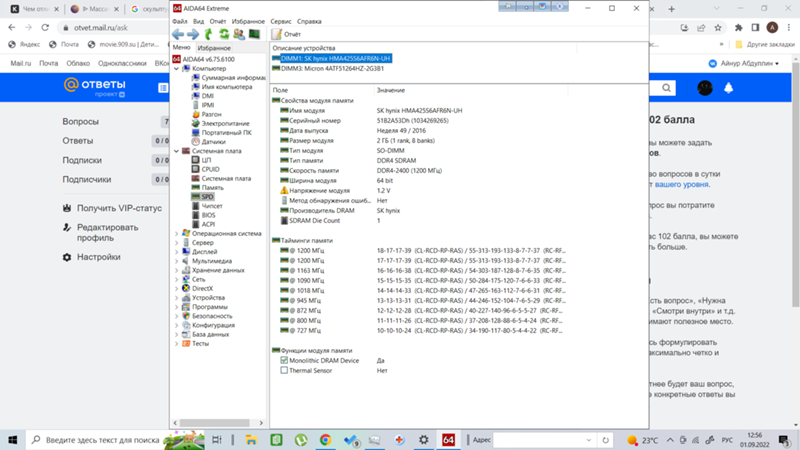Open user management toolbar icon

pyautogui.click(x=239, y=34)
